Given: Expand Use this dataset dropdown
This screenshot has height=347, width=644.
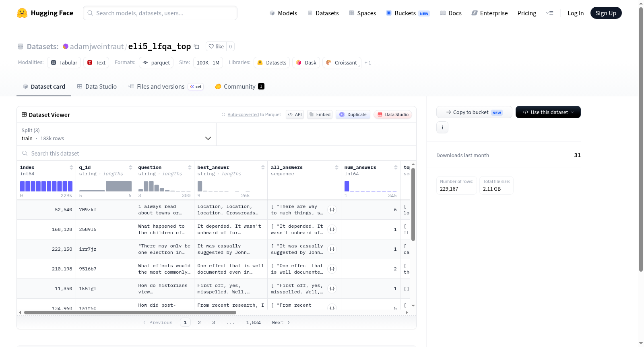Looking at the screenshot, I should (x=548, y=112).
